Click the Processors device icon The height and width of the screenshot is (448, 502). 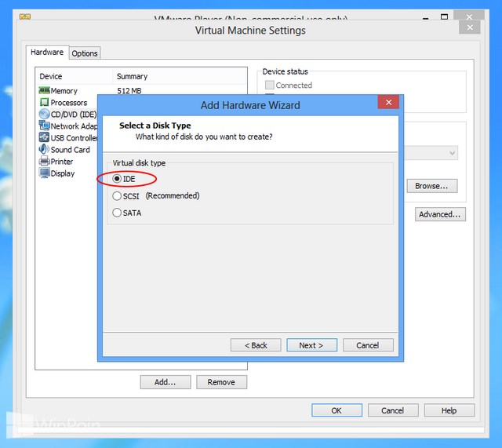[44, 102]
